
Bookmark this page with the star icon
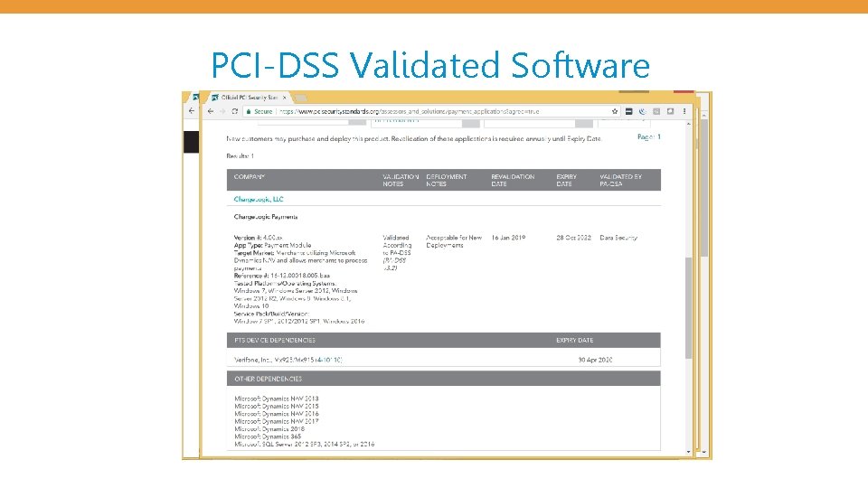tap(615, 111)
